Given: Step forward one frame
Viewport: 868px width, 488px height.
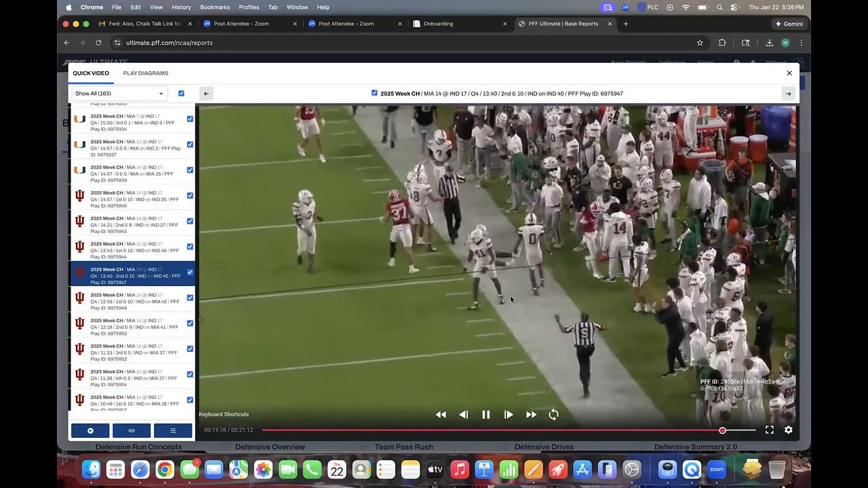Looking at the screenshot, I should [509, 415].
